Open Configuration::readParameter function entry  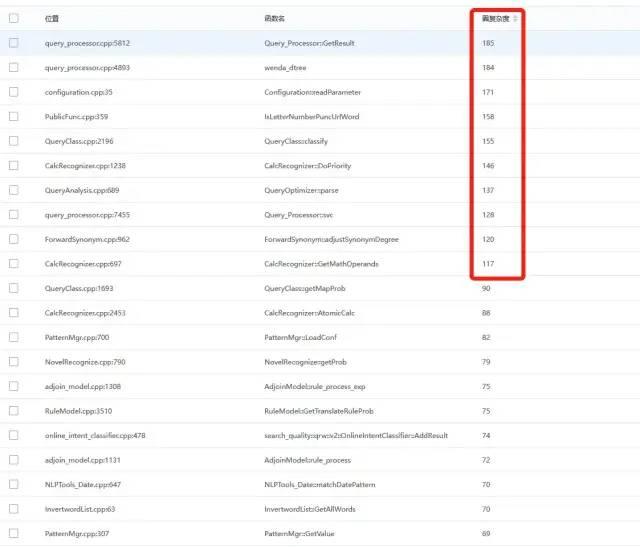[x=312, y=92]
